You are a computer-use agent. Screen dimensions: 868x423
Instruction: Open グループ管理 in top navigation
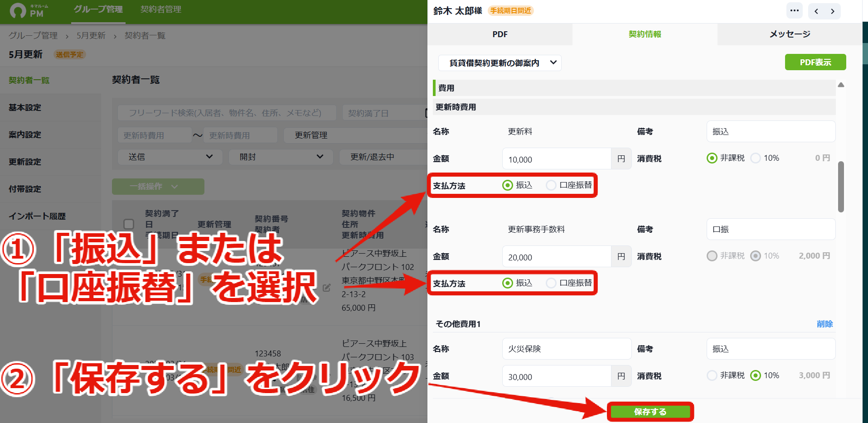(x=98, y=10)
